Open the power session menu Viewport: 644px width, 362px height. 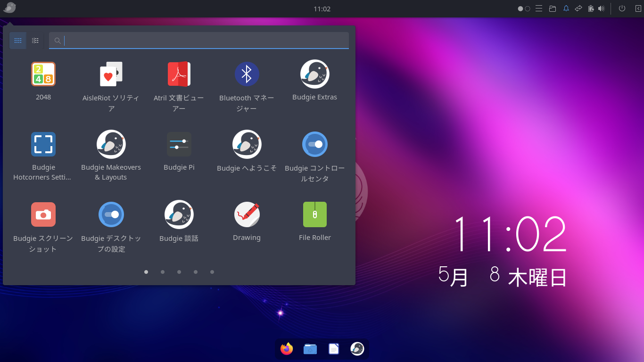click(x=622, y=8)
